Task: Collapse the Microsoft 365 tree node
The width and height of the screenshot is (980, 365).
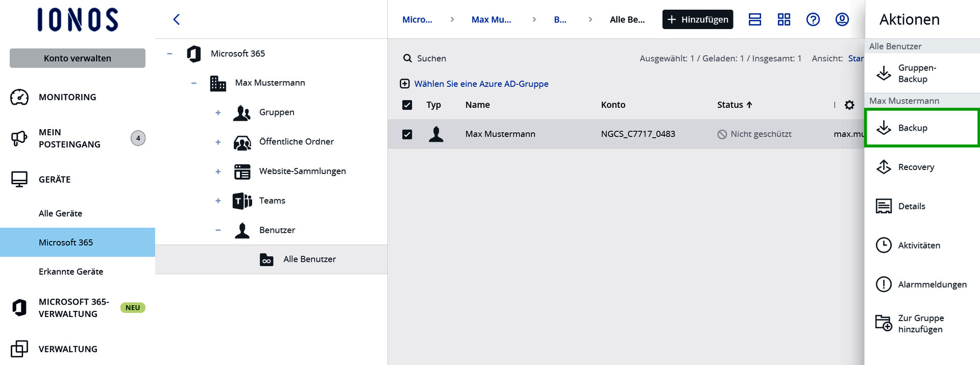Action: pos(169,54)
